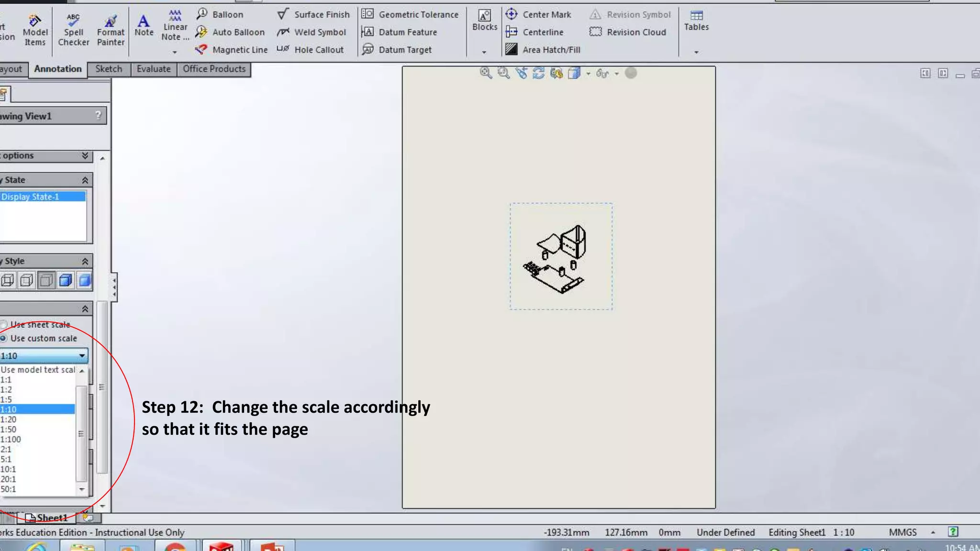
Task: Open the units dropdown arrow beside MMGS
Action: pos(933,532)
